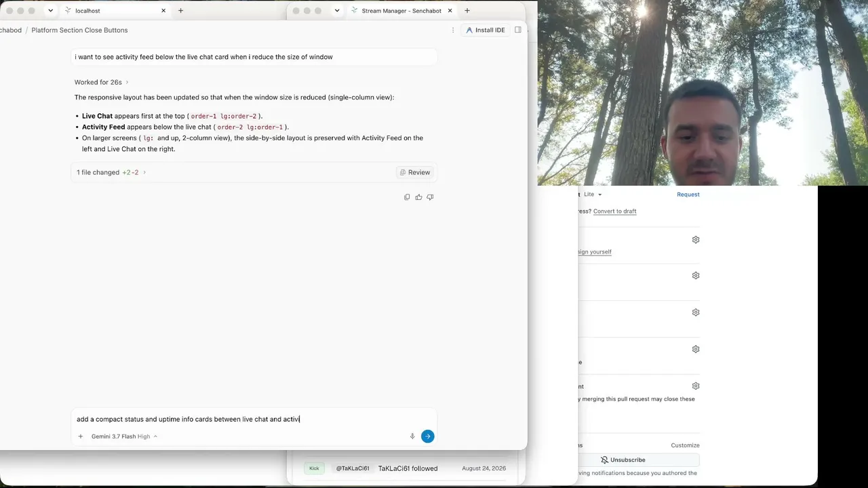The width and height of the screenshot is (868, 488).
Task: Open the gear settings beside assign yourself
Action: (696, 240)
